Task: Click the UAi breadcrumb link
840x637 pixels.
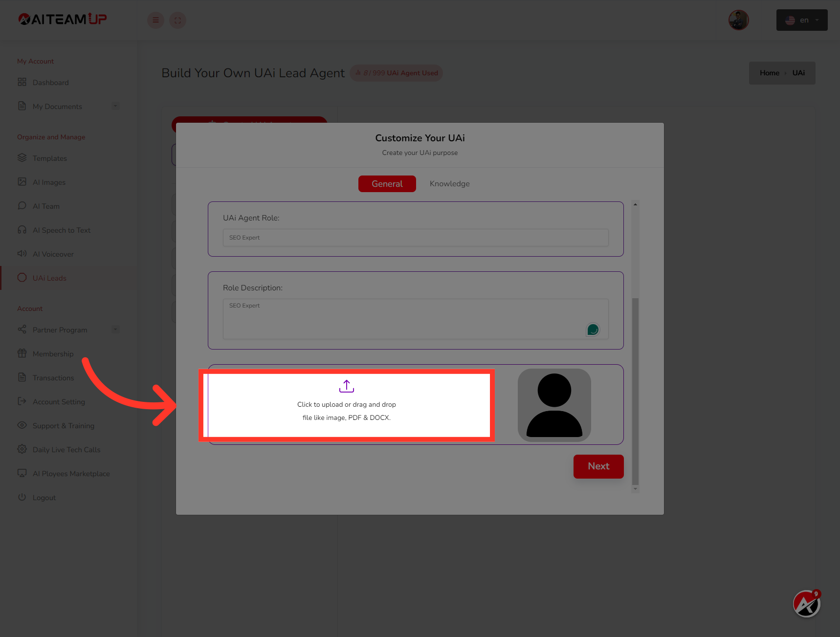Action: (798, 73)
